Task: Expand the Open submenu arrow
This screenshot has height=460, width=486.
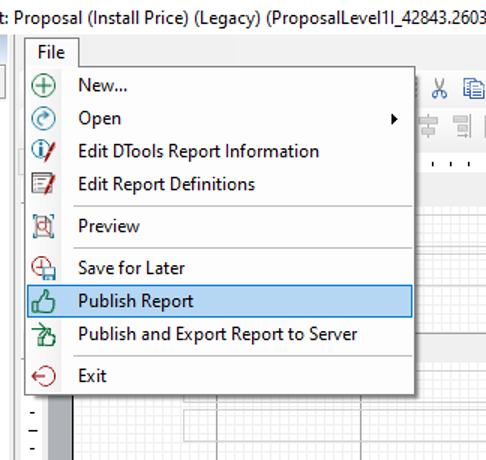Action: [x=394, y=119]
